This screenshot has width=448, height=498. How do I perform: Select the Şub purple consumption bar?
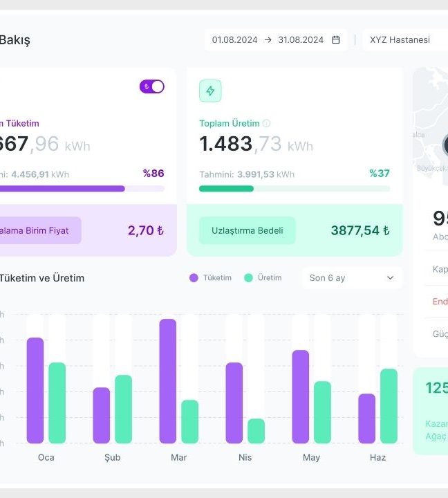point(102,415)
